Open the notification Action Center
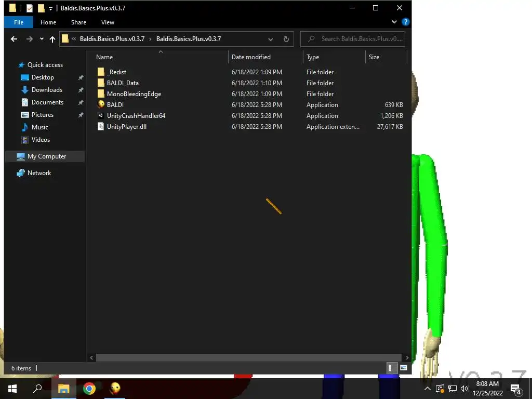The image size is (532, 399). pyautogui.click(x=516, y=389)
